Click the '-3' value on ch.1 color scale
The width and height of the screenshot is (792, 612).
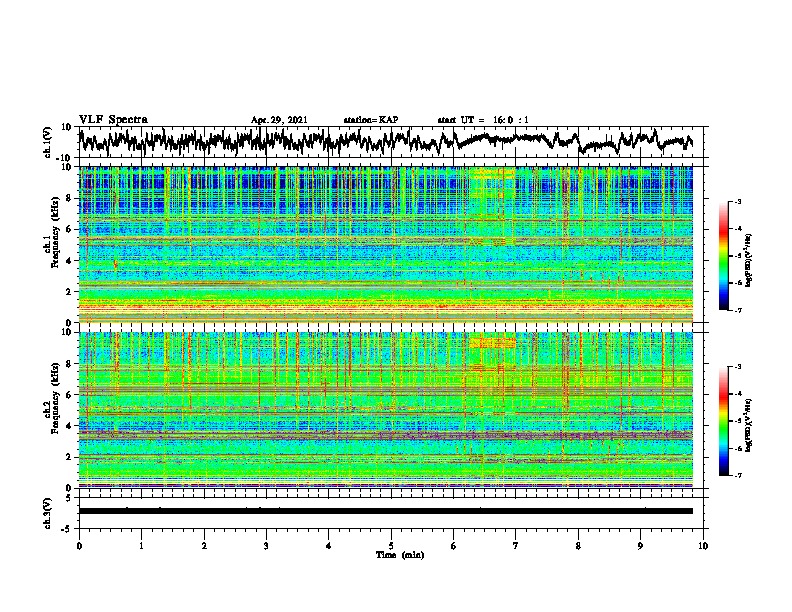[x=737, y=201]
